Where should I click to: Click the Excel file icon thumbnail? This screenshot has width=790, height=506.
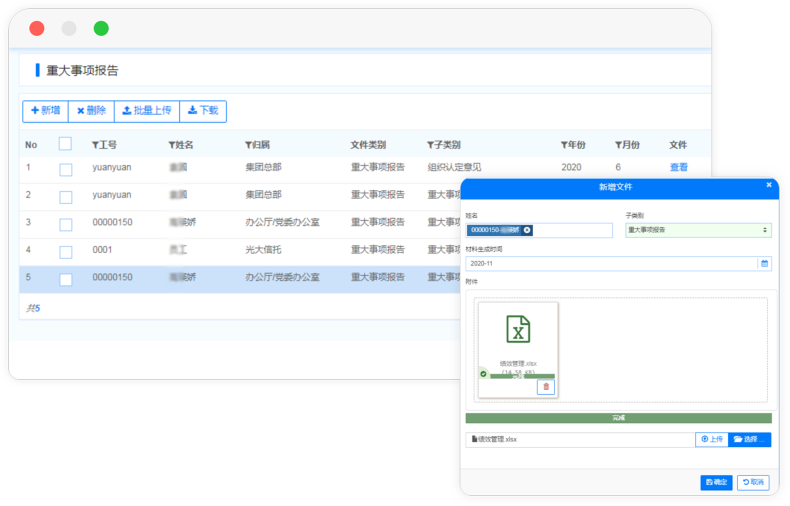point(517,329)
